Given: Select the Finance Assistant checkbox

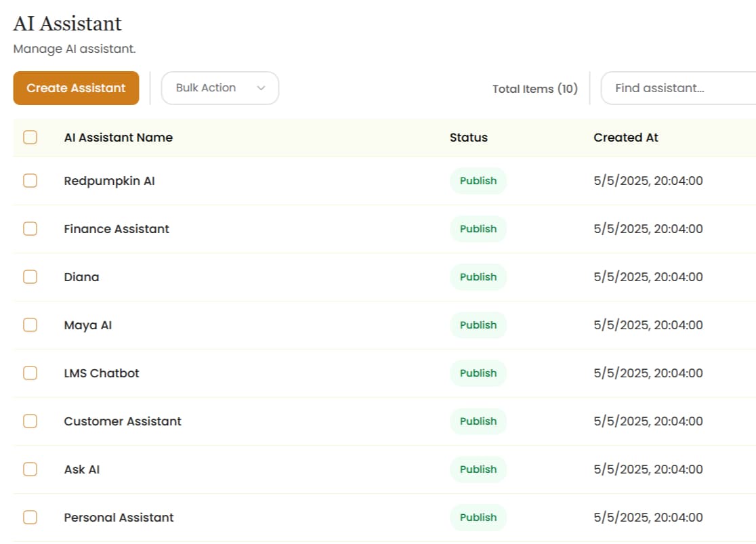Looking at the screenshot, I should click(30, 229).
